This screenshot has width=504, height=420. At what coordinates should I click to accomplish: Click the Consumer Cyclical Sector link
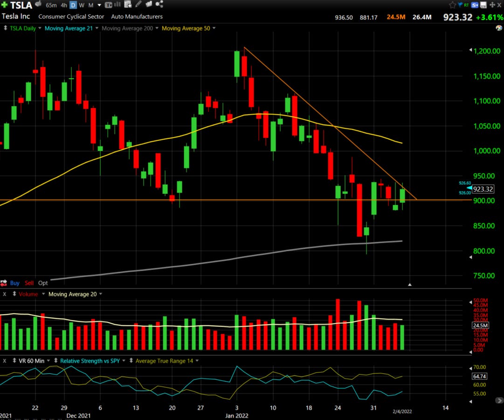click(x=71, y=16)
